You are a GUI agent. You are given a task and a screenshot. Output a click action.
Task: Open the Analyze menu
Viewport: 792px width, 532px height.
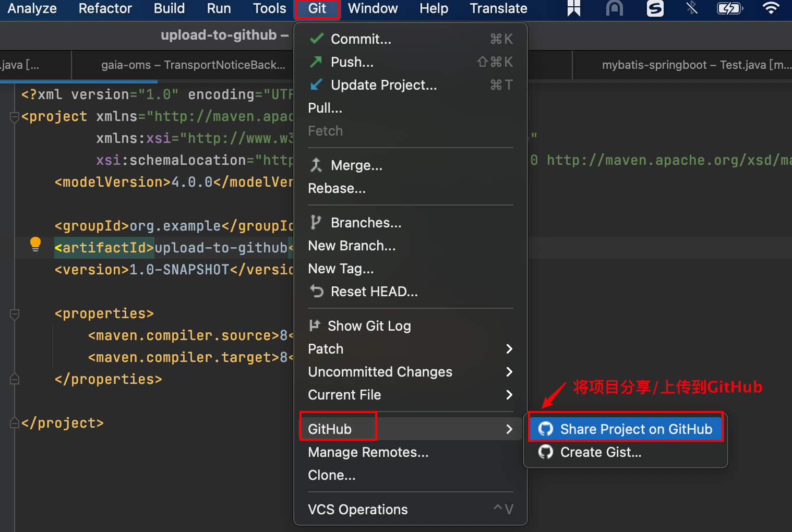(32, 8)
